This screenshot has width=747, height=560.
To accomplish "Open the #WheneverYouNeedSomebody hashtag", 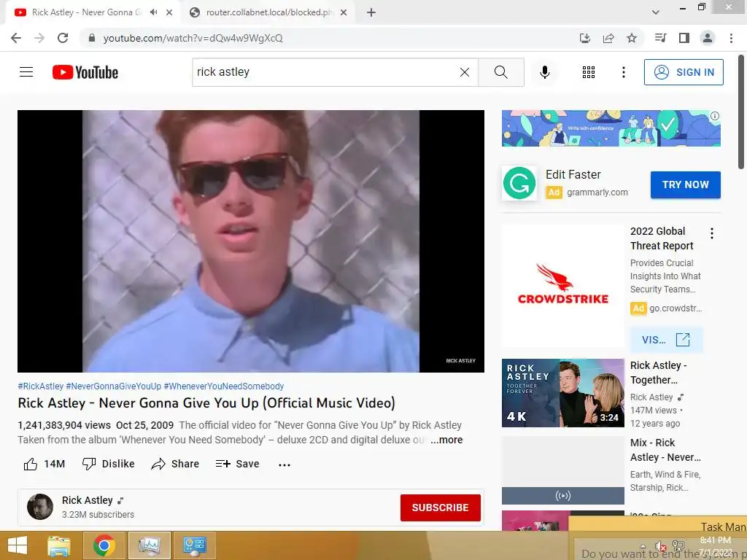I will (224, 386).
